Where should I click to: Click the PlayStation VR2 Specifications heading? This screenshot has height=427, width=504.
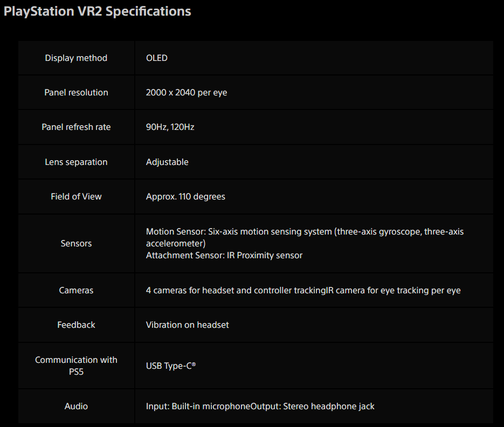point(98,11)
